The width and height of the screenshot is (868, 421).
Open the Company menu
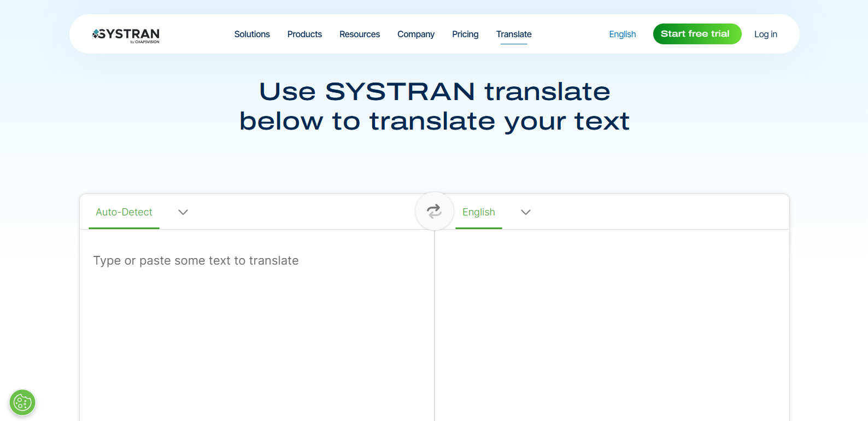pyautogui.click(x=416, y=34)
